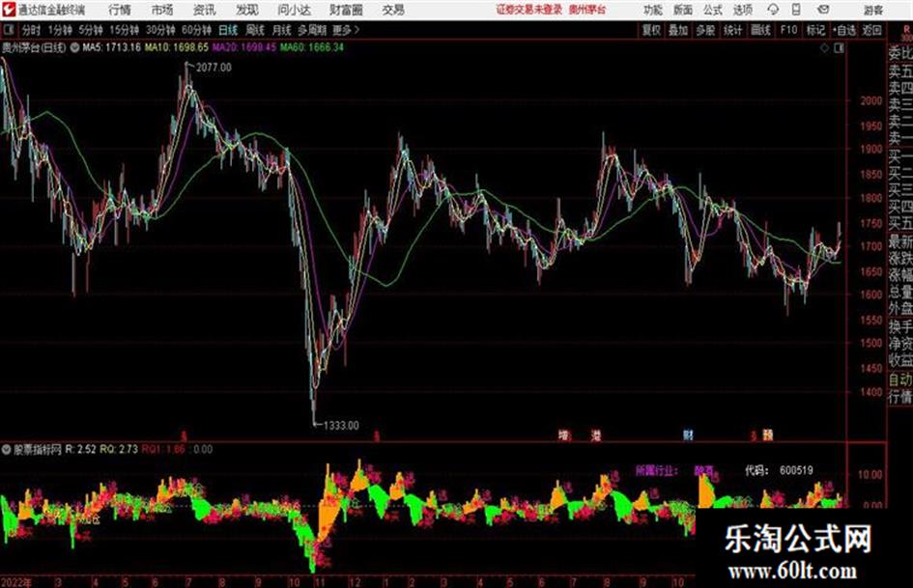Image resolution: width=913 pixels, height=588 pixels.
Task: Click the 港 event marker below the chart
Action: click(596, 435)
